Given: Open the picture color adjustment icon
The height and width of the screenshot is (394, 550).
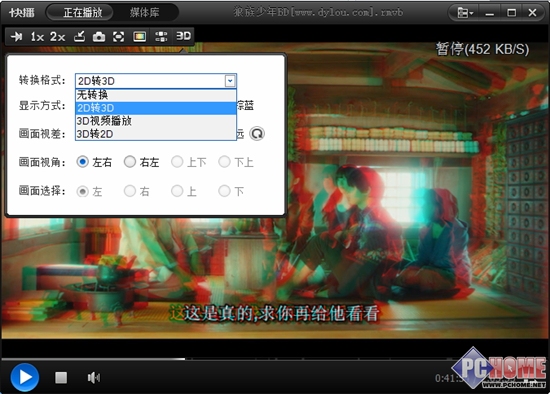Looking at the screenshot, I should [140, 36].
